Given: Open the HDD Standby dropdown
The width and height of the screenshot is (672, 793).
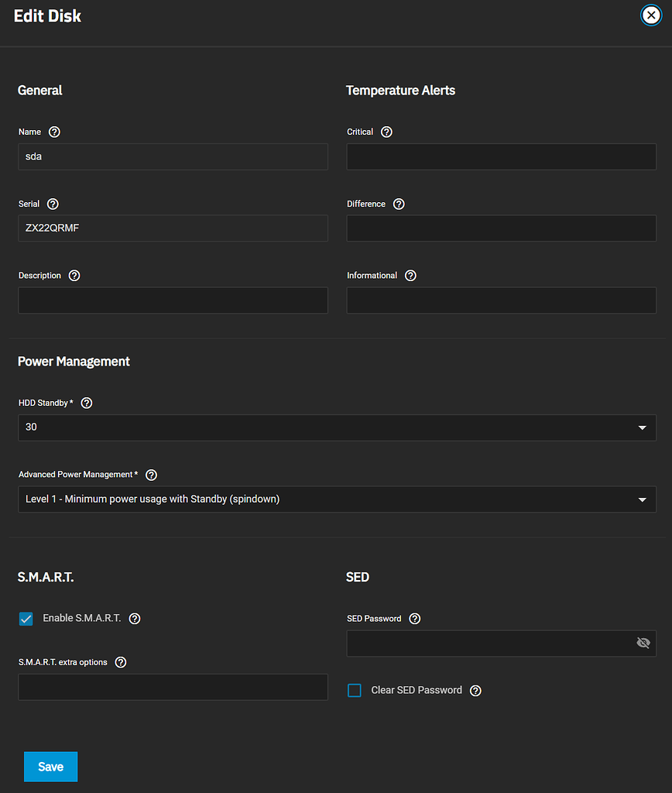Looking at the screenshot, I should point(337,427).
